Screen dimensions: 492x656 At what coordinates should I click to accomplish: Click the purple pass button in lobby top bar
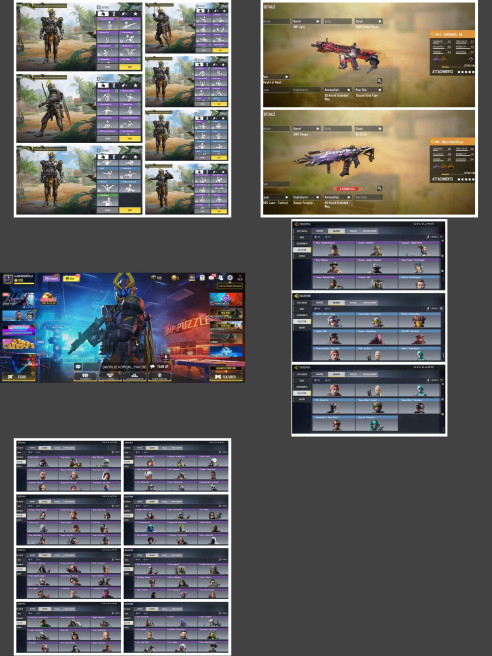pos(51,279)
